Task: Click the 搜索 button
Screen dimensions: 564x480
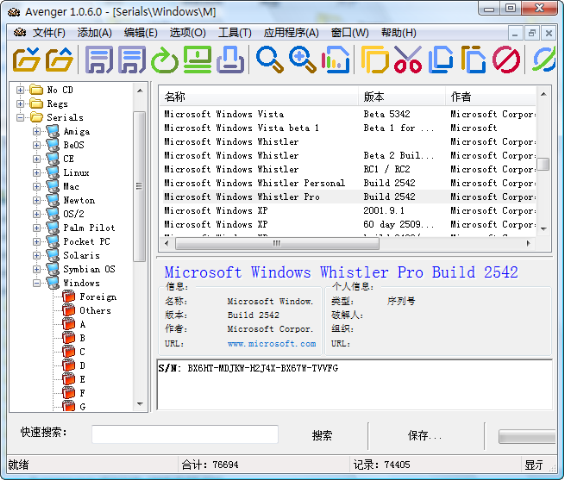Action: tap(322, 436)
